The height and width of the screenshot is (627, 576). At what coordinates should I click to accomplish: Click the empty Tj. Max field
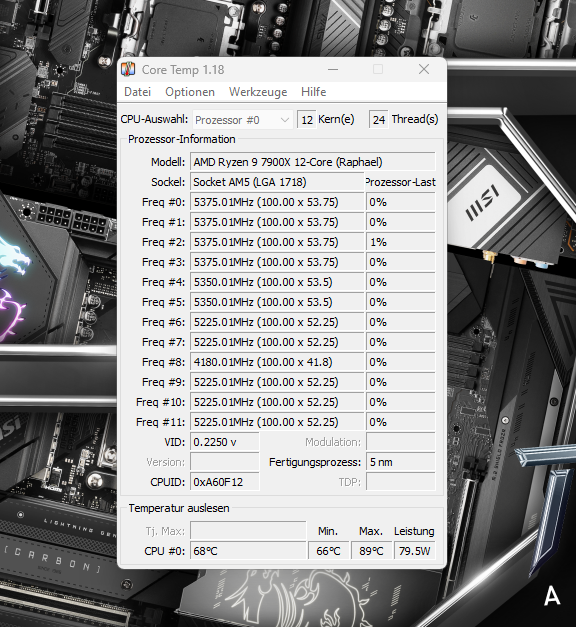[248, 531]
